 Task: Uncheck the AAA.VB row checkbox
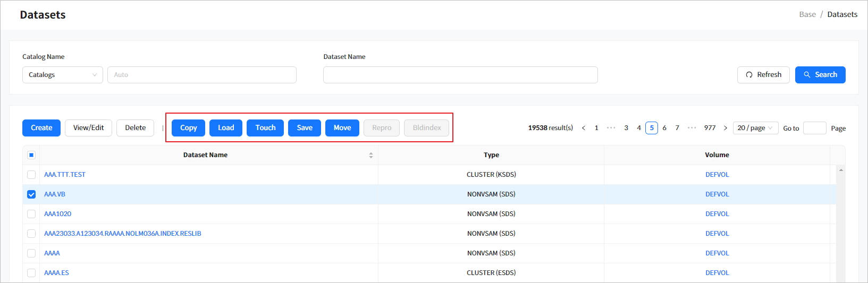click(x=31, y=194)
